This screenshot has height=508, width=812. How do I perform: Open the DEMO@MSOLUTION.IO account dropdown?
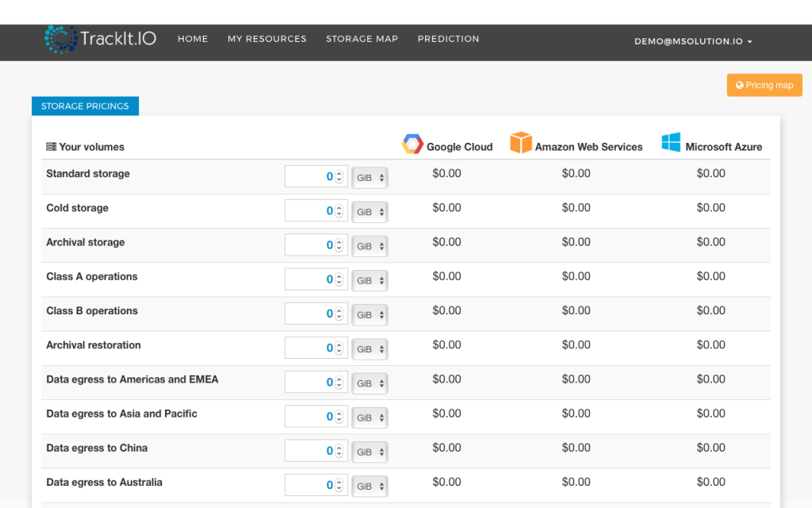point(693,41)
